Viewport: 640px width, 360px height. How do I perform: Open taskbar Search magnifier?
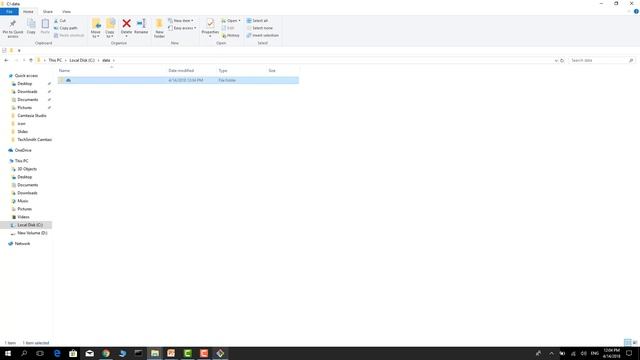coord(24,353)
